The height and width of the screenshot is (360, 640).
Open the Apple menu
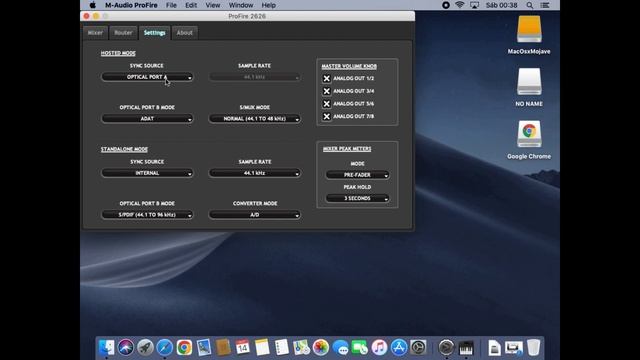click(x=93, y=5)
